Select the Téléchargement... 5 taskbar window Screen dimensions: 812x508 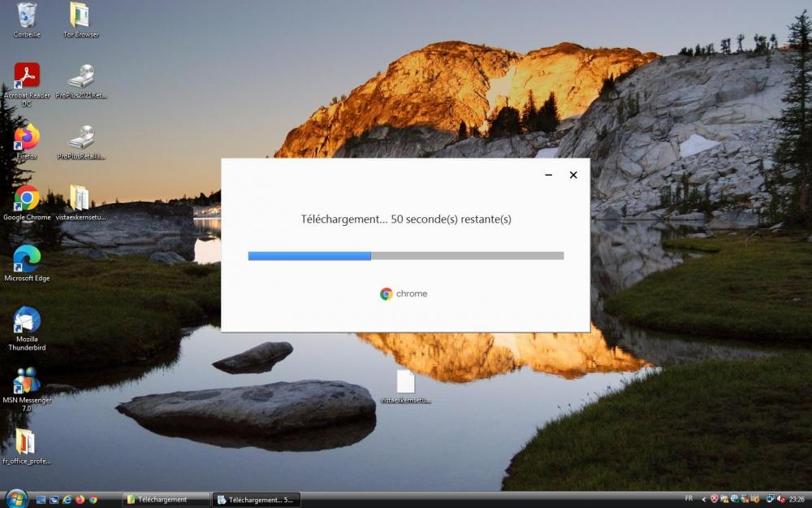(256, 499)
